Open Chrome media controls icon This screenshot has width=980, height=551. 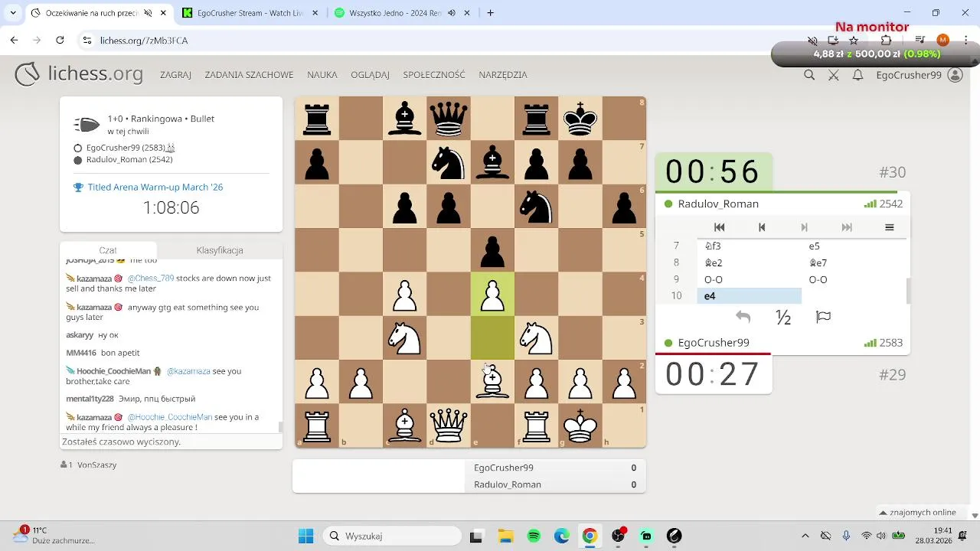coord(920,41)
